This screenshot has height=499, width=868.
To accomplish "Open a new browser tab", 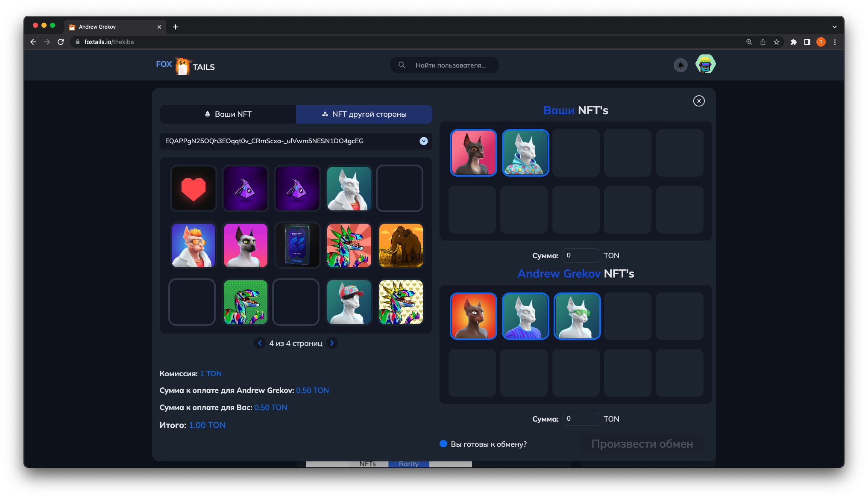I will pos(176,27).
